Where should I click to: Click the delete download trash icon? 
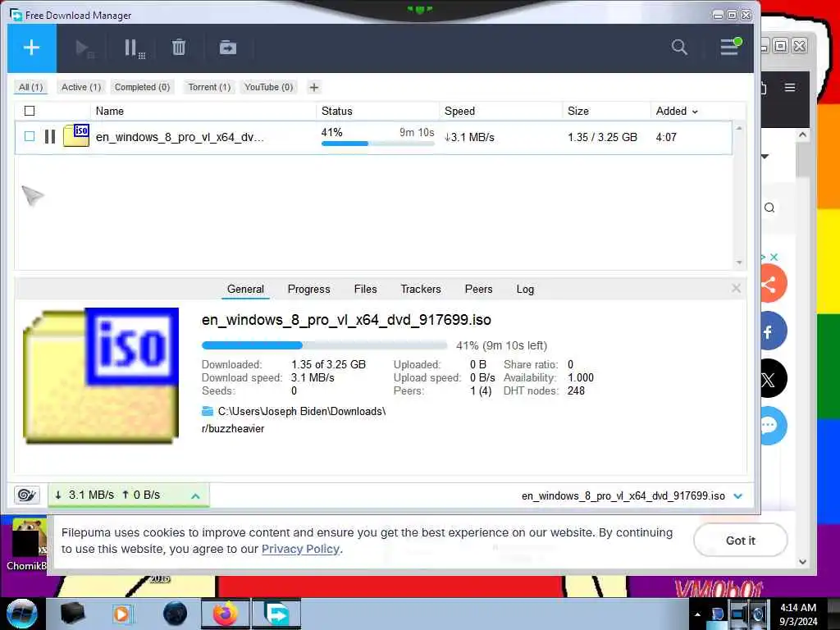click(x=179, y=48)
